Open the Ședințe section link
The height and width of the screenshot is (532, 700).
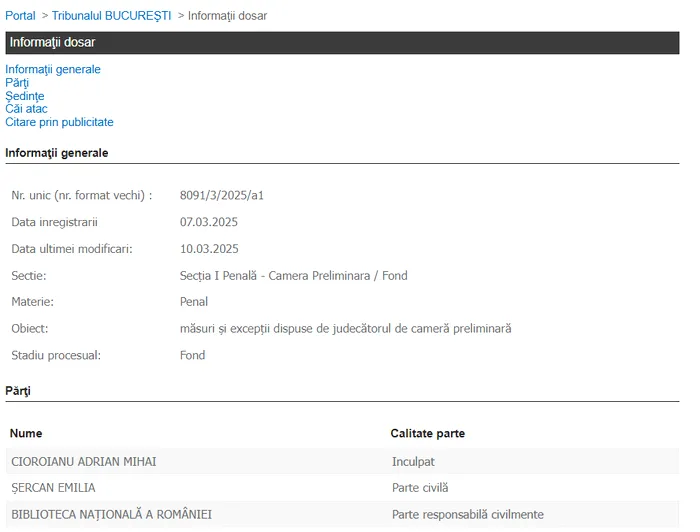(x=25, y=96)
